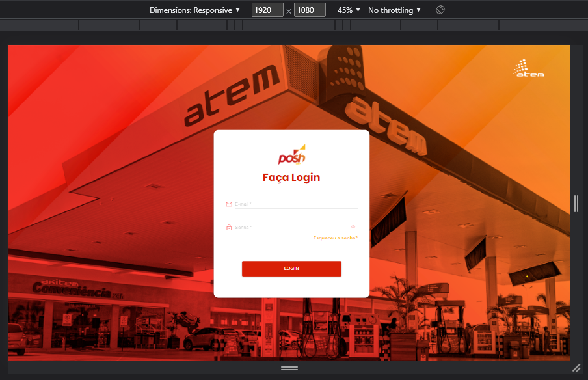This screenshot has width=588, height=380.
Task: Toggle password visibility eye icon
Action: pos(353,226)
